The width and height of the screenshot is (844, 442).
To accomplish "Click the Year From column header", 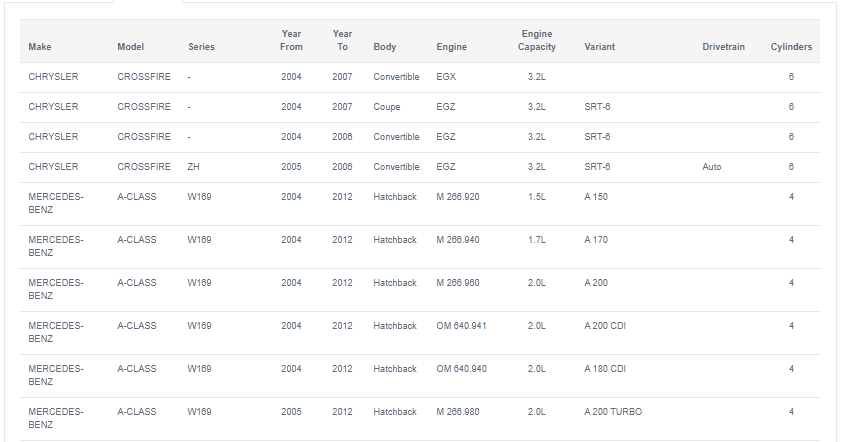I will [x=291, y=40].
